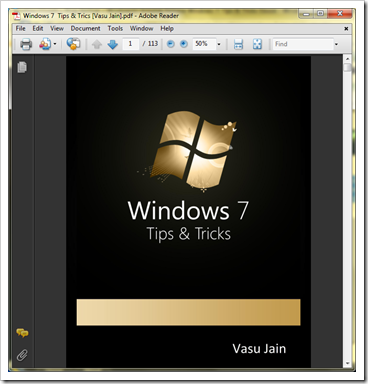Open the Edit menu
The width and height of the screenshot is (368, 384).
pos(38,28)
